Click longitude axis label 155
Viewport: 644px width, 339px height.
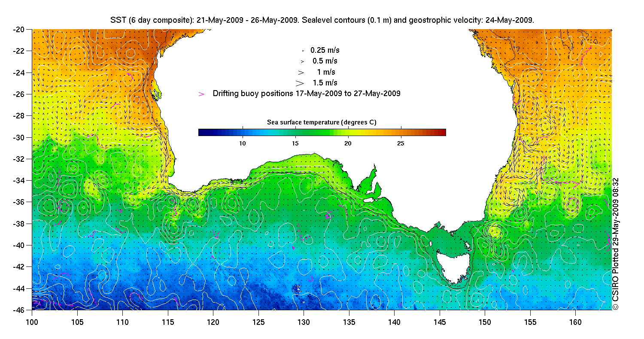point(530,321)
